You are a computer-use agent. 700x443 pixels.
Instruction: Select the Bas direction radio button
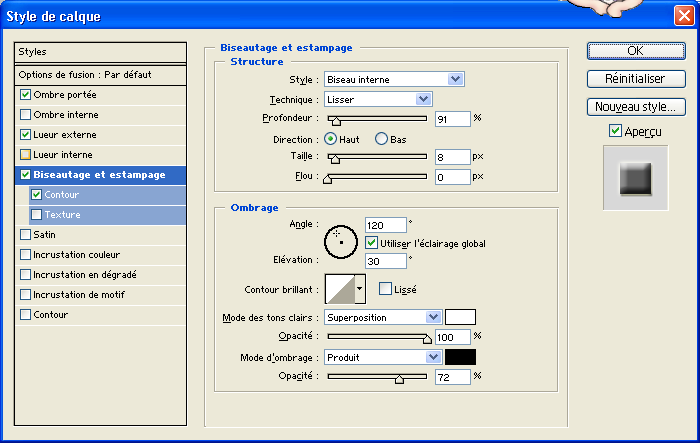[381, 139]
